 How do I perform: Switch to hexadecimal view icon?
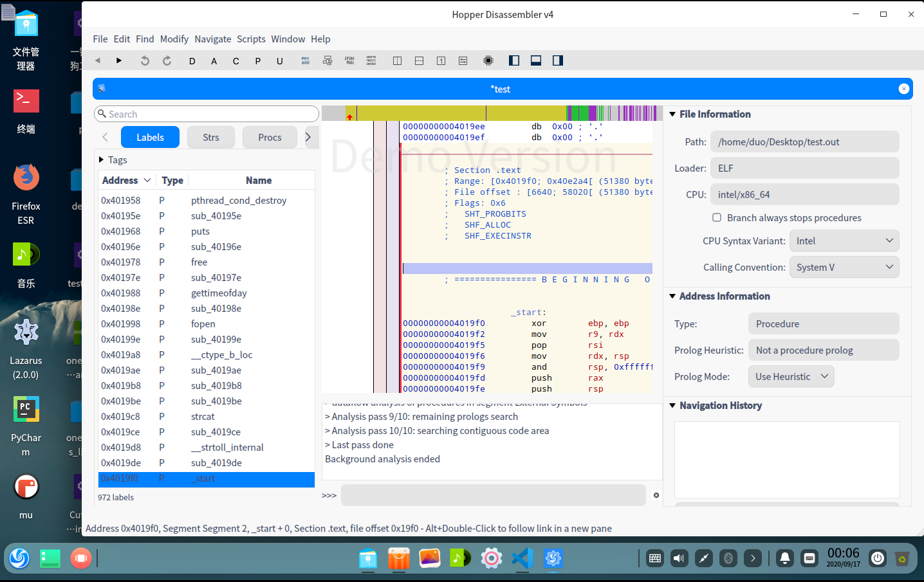pyautogui.click(x=371, y=60)
